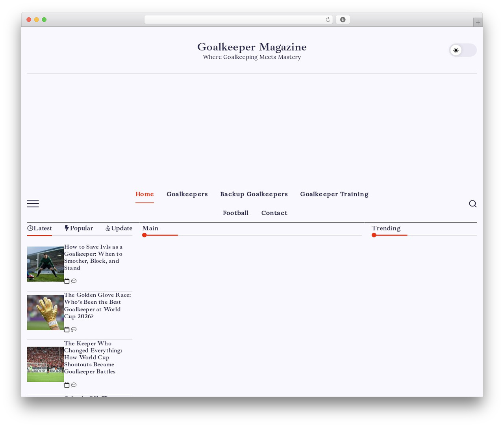
Task: Click stadium shootout thumbnail
Action: pyautogui.click(x=45, y=364)
